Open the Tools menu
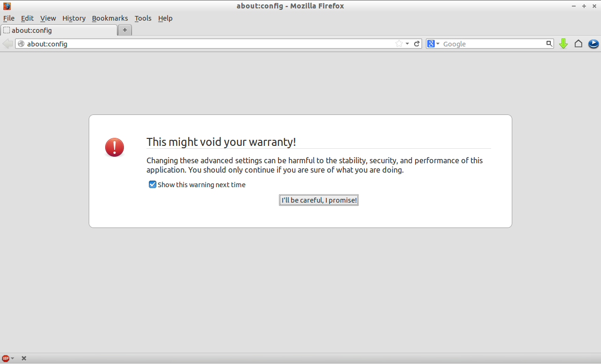This screenshot has height=364, width=601. [x=143, y=18]
